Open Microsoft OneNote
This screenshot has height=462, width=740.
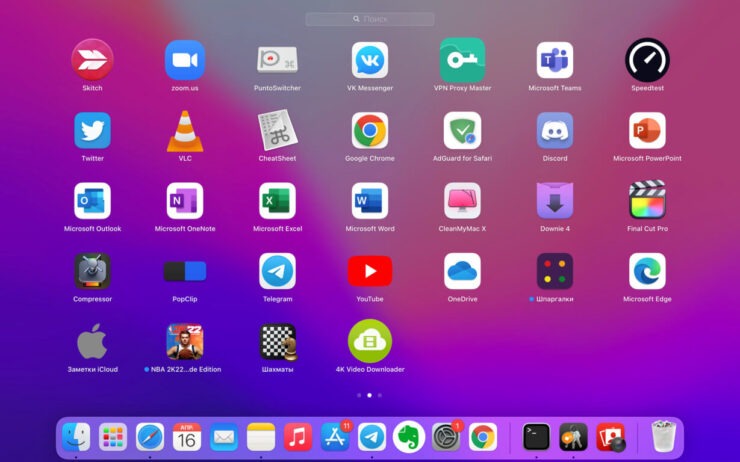click(x=185, y=201)
